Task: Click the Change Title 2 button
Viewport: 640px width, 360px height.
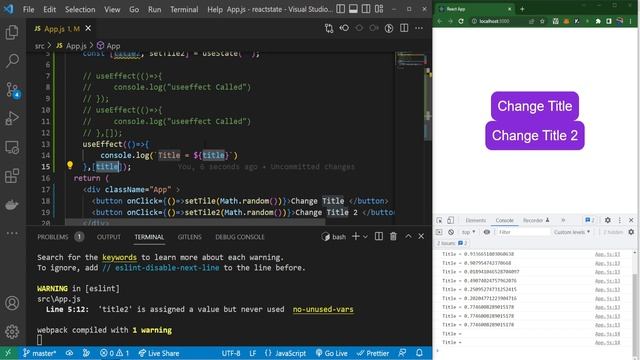Action: [x=535, y=136]
